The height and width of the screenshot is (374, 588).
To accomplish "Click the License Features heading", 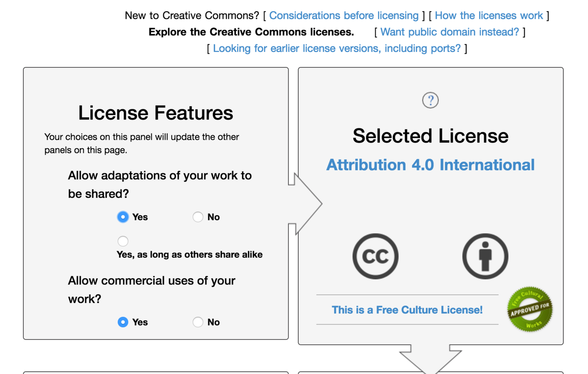I will pyautogui.click(x=156, y=113).
